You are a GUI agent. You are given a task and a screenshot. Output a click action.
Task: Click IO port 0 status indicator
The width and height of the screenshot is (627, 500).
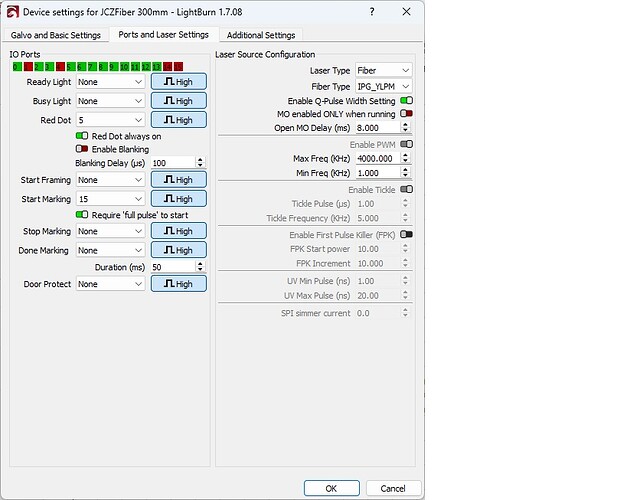(16, 67)
